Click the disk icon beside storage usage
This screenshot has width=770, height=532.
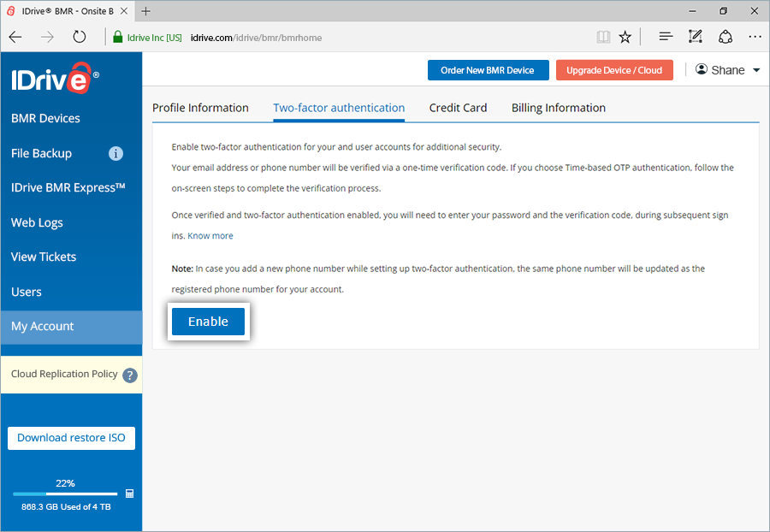pos(129,494)
